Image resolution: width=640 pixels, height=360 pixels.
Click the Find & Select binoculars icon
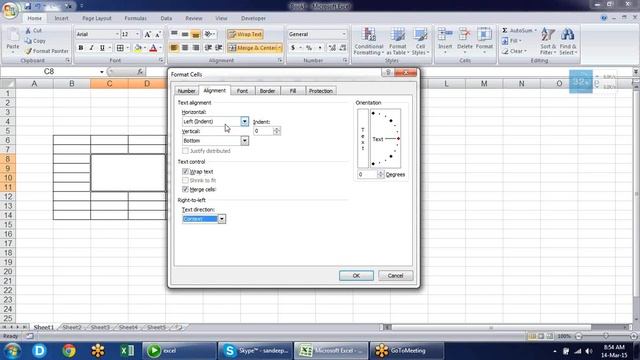tap(567, 35)
